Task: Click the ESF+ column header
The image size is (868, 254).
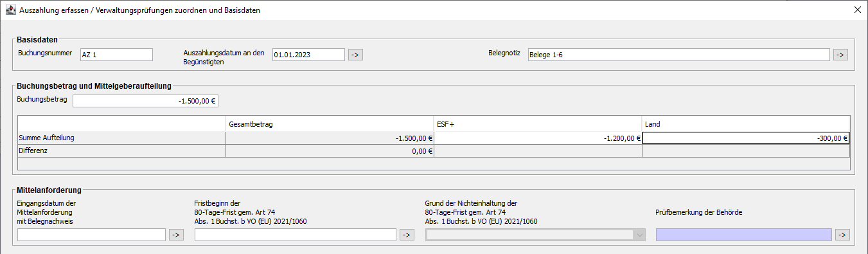Action: point(538,124)
